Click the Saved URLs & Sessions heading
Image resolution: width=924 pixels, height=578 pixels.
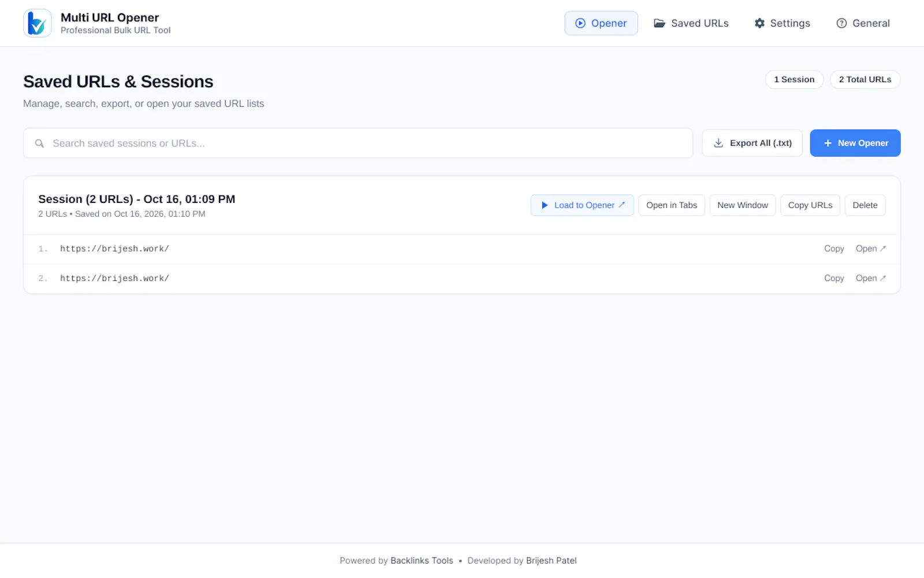[x=118, y=81]
